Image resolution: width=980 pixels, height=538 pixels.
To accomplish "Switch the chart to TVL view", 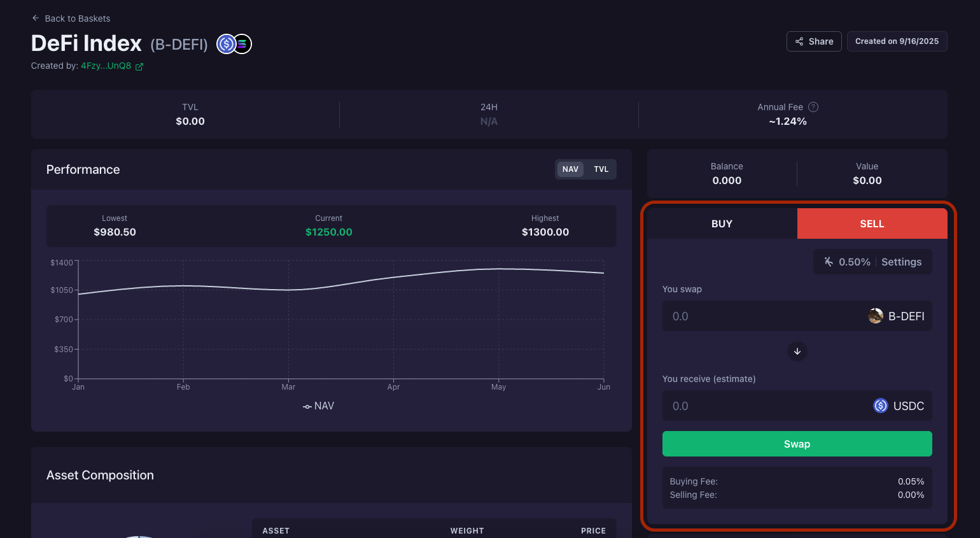I will coord(601,169).
